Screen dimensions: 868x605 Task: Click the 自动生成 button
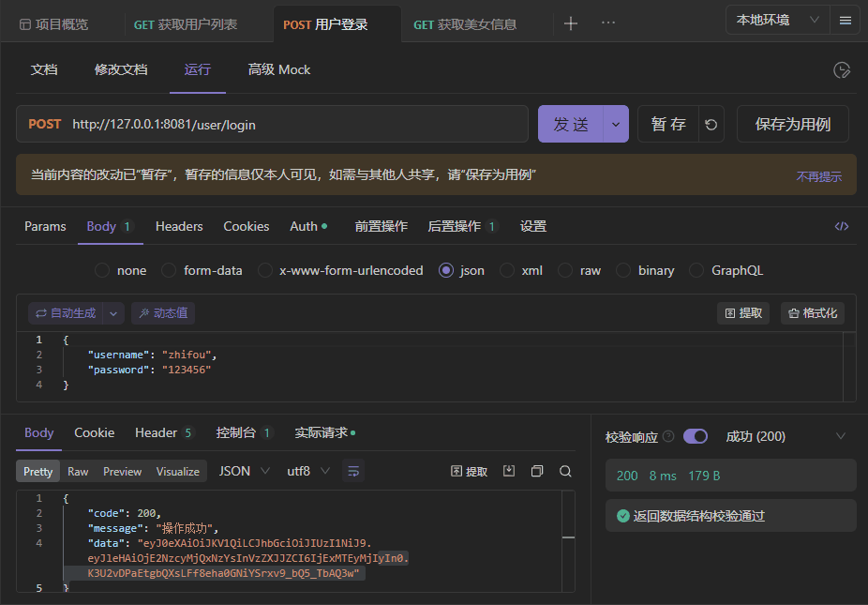coord(66,313)
